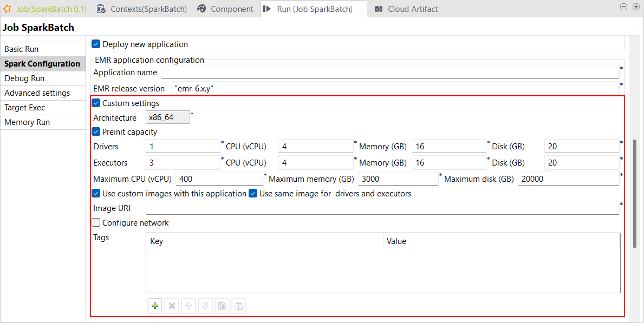The height and width of the screenshot is (323, 644).
Task: Select Advanced settings in the left list
Action: (37, 93)
